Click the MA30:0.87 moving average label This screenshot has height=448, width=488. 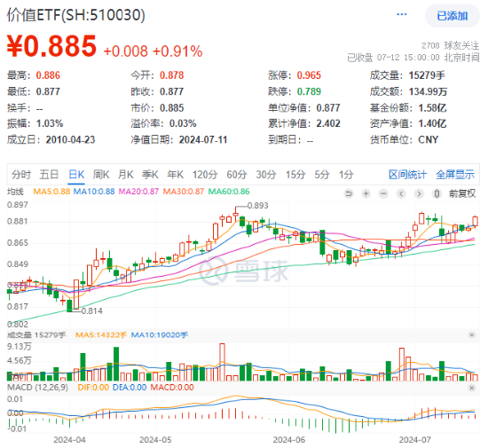183,192
